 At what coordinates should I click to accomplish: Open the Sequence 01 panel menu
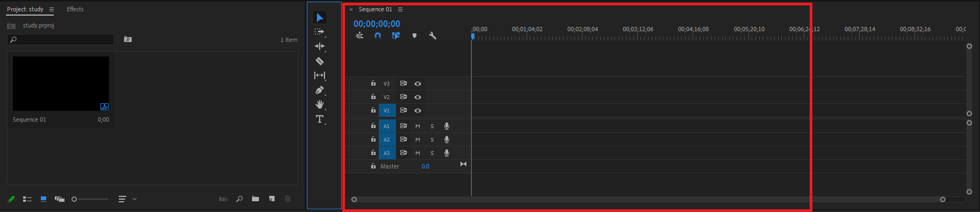[400, 9]
